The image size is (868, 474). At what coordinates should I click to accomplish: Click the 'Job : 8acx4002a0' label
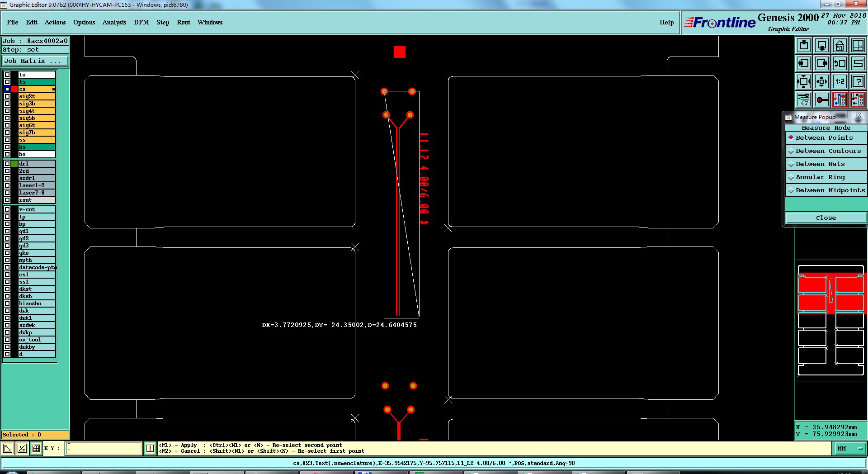pos(35,41)
